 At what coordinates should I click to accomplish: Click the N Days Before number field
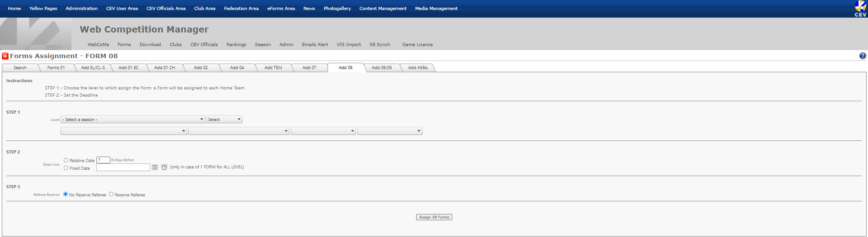pyautogui.click(x=103, y=160)
